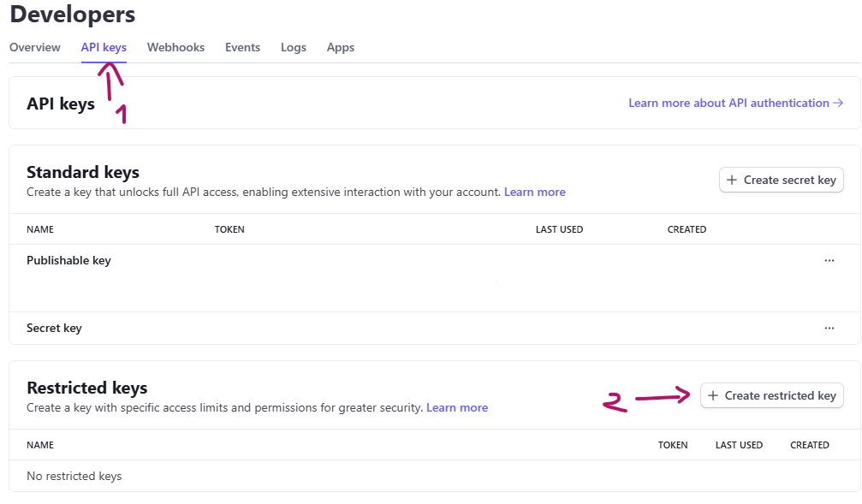This screenshot has height=504, width=862.
Task: Click LAST USED header in Restricted keys
Action: click(739, 445)
